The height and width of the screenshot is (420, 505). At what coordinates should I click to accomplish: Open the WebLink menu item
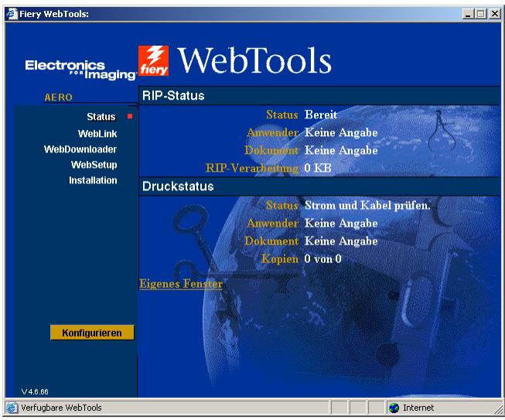click(97, 134)
